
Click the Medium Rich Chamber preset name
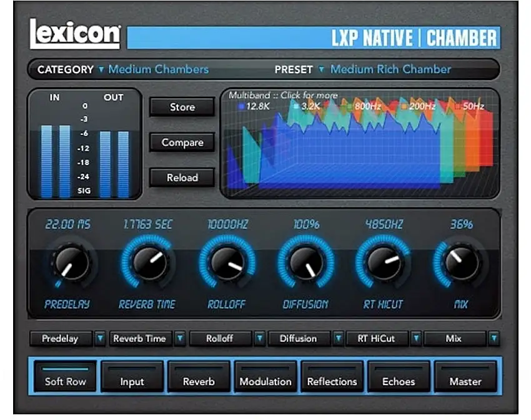[390, 69]
